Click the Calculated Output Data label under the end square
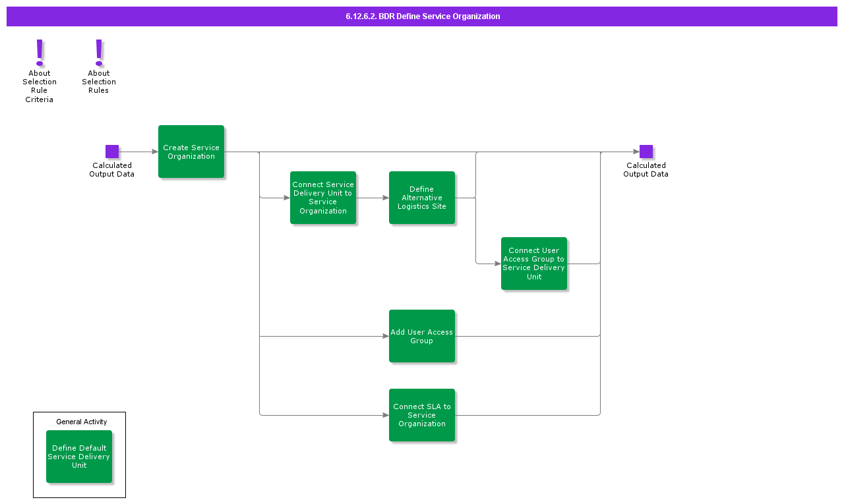The image size is (844, 504). coord(646,170)
